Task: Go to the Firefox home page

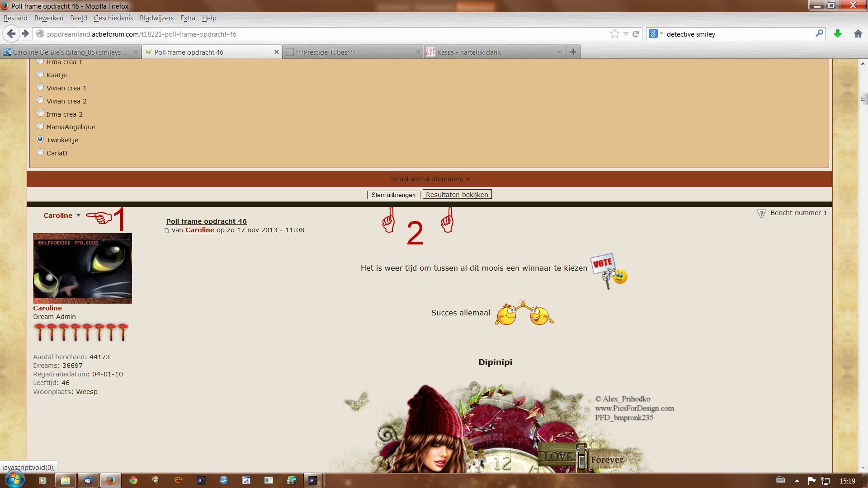Action: coord(858,34)
